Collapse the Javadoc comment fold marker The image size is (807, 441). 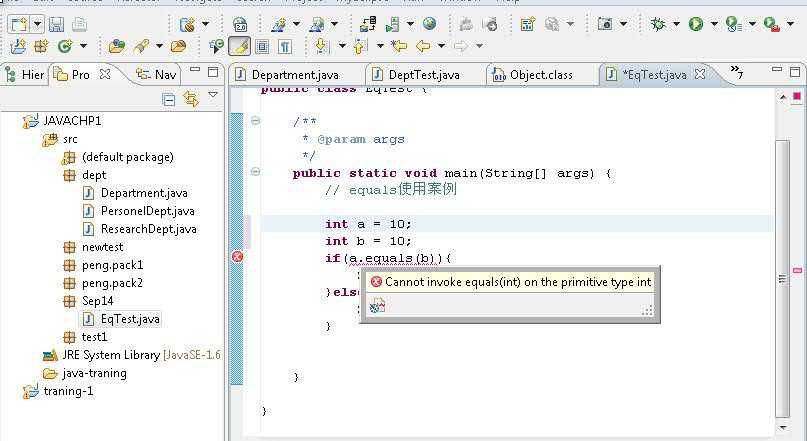coord(255,121)
